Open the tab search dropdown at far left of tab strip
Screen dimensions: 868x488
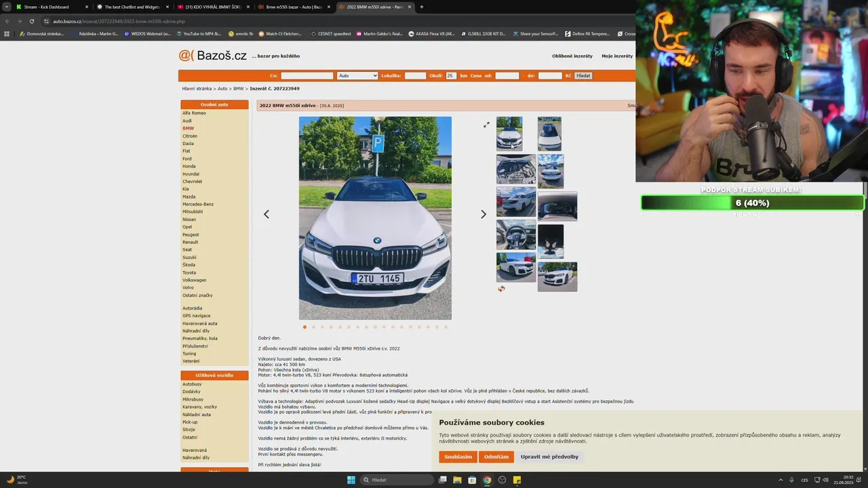[x=7, y=7]
